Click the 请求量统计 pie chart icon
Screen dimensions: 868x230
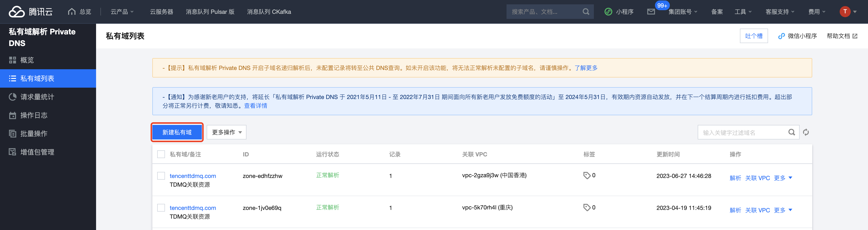coord(12,97)
